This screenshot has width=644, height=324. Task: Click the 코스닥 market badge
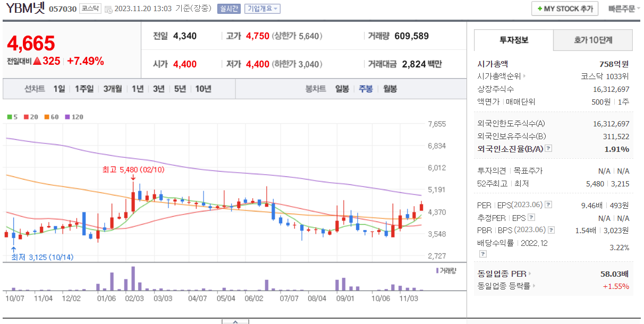[x=90, y=9]
